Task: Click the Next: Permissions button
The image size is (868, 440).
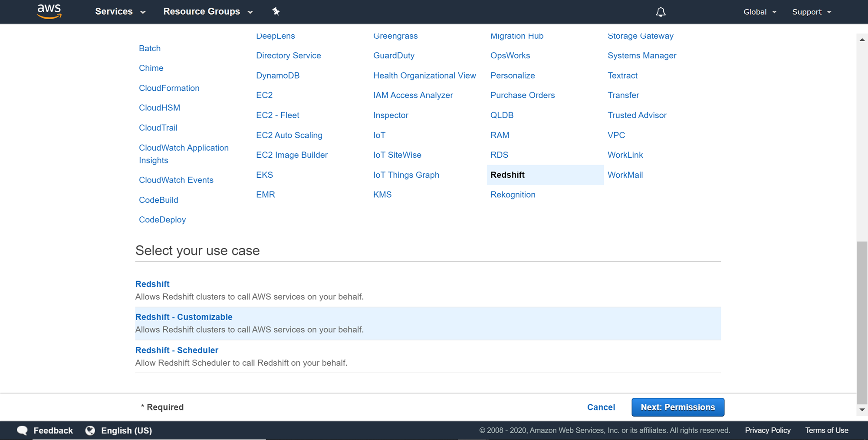Action: point(677,407)
